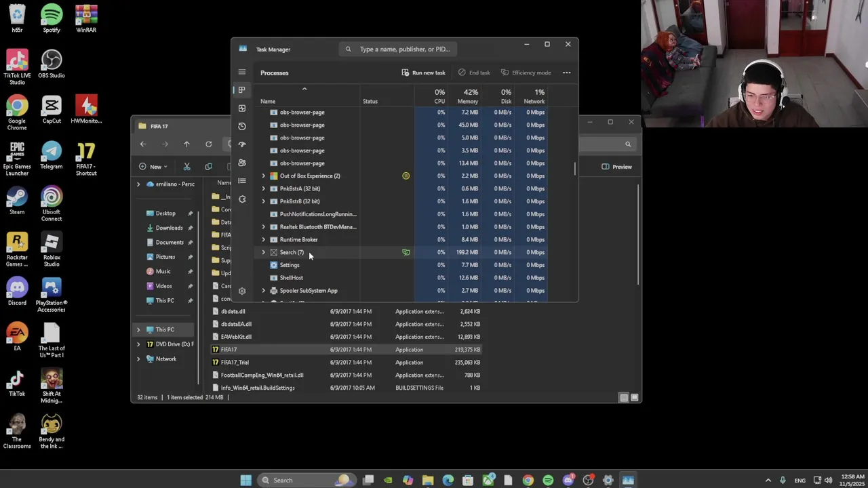Open Task Manager more options ellipsis

click(566, 73)
